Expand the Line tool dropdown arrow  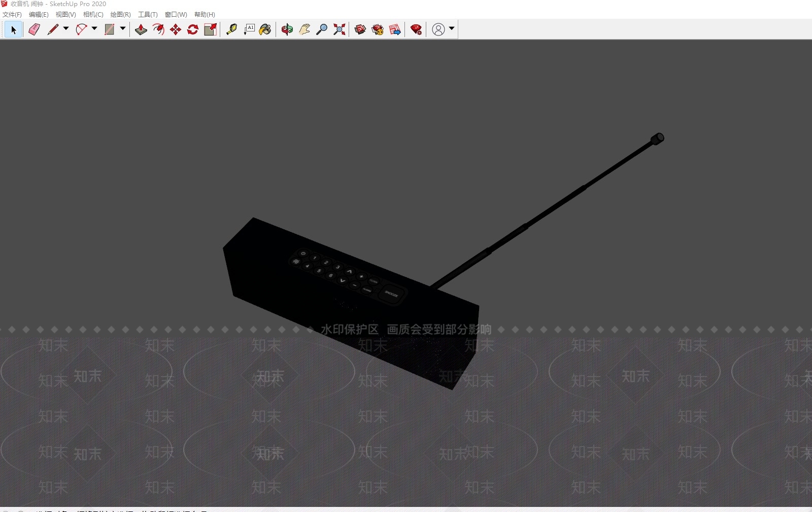[66, 29]
